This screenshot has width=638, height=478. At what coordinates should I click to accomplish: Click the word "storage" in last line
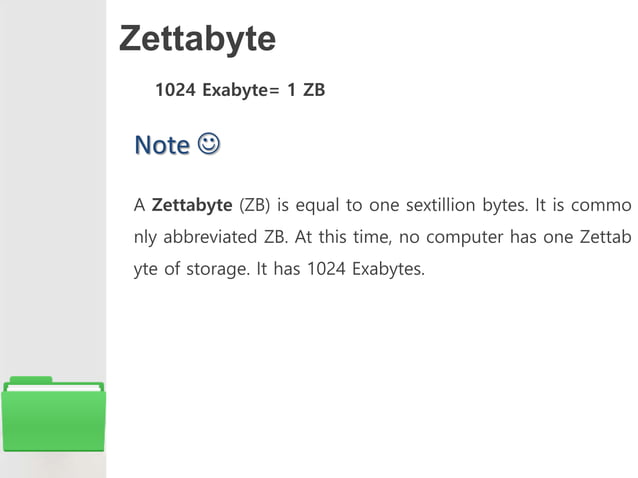218,269
